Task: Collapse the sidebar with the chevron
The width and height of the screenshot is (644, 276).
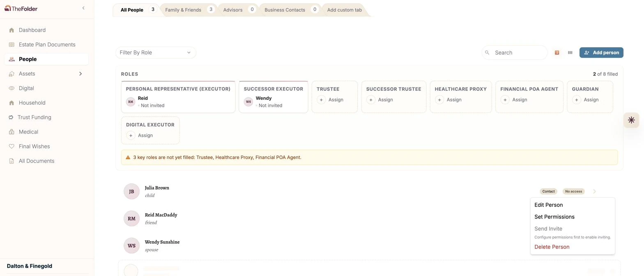Action: tap(83, 8)
